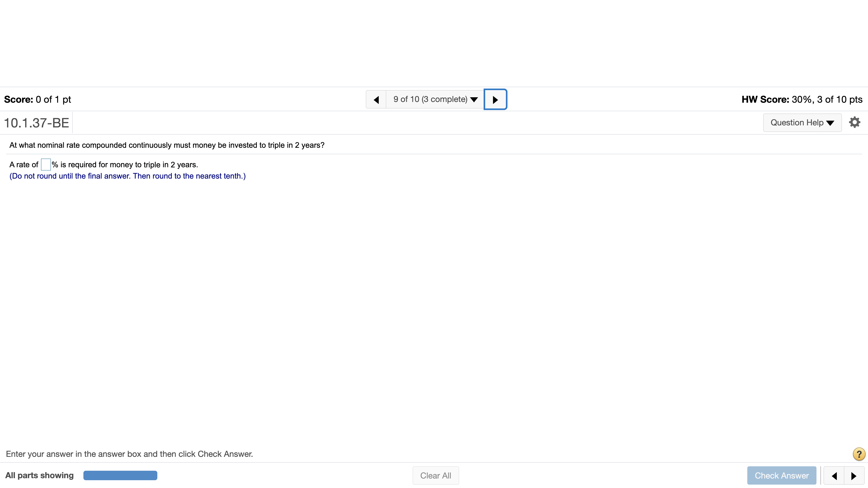Click the yellow question mark help icon
Screen dimensions: 868x488
click(x=859, y=454)
